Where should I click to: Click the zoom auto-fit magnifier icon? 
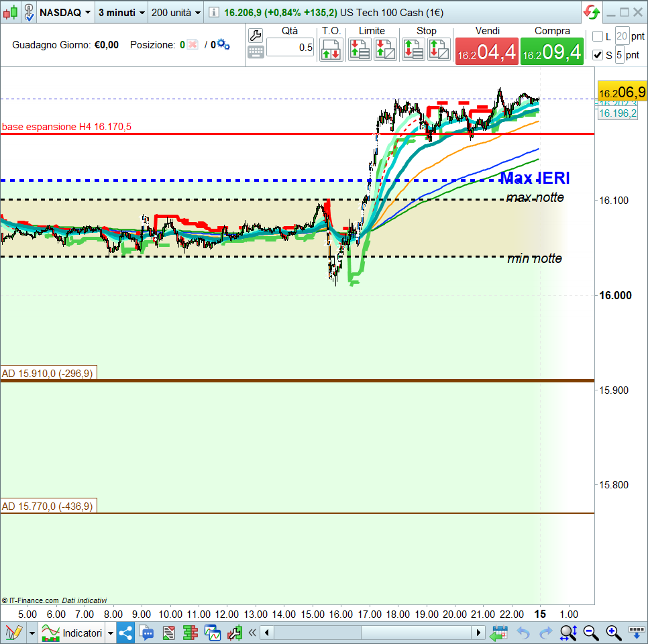568,633
